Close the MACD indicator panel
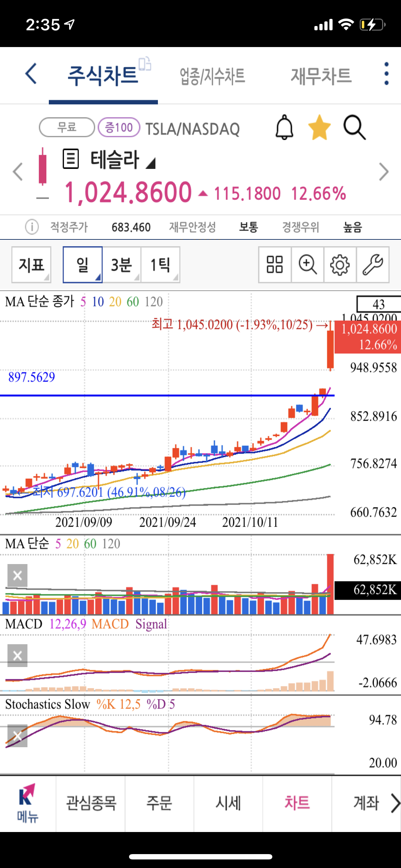401x868 pixels. [17, 656]
